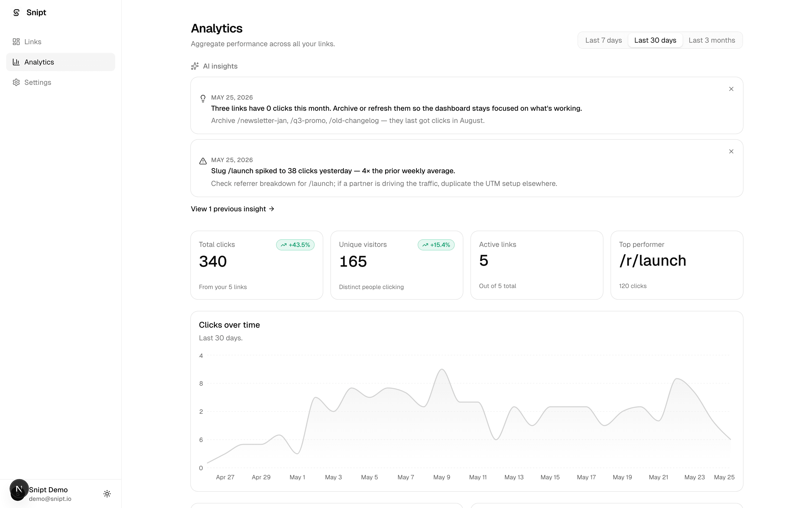Screen dimensions: 812x508
Task: Open View 1 previous insight link
Action: point(232,209)
